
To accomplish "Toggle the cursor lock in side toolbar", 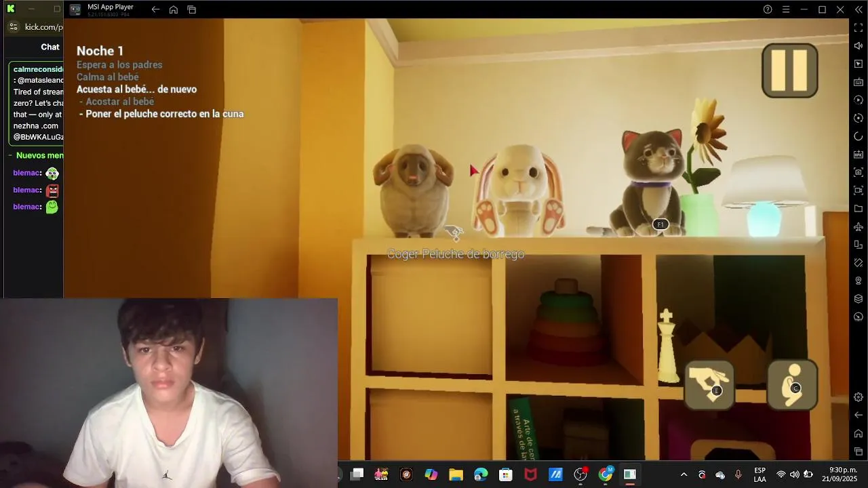I will point(859,64).
